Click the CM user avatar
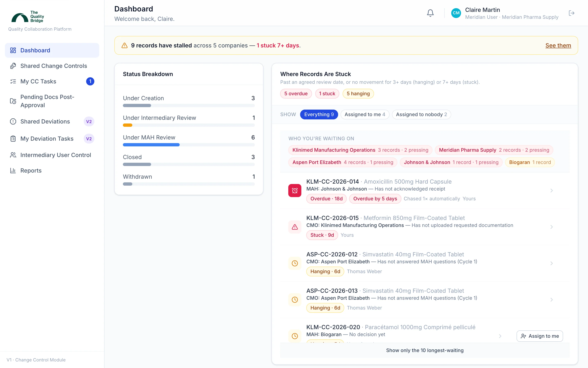 pos(456,13)
